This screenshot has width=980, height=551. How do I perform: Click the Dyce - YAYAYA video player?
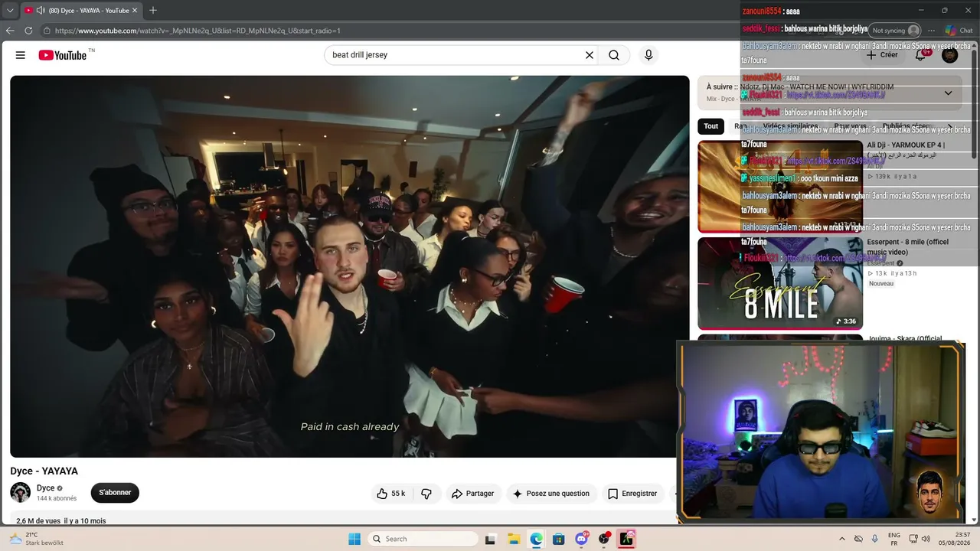pos(350,266)
